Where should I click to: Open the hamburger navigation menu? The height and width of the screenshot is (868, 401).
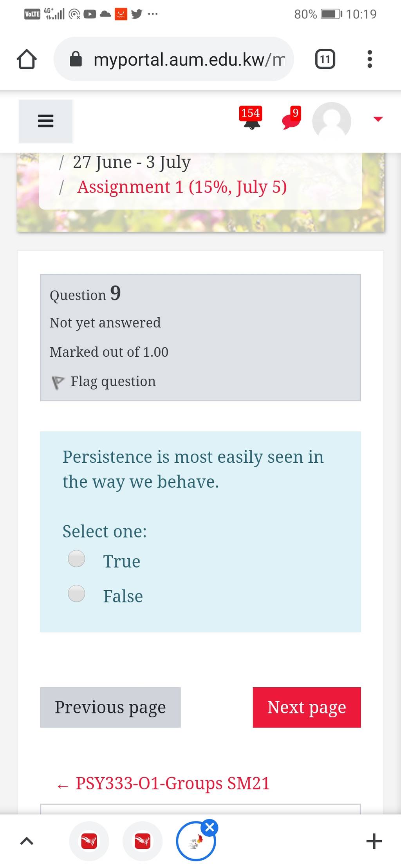45,121
